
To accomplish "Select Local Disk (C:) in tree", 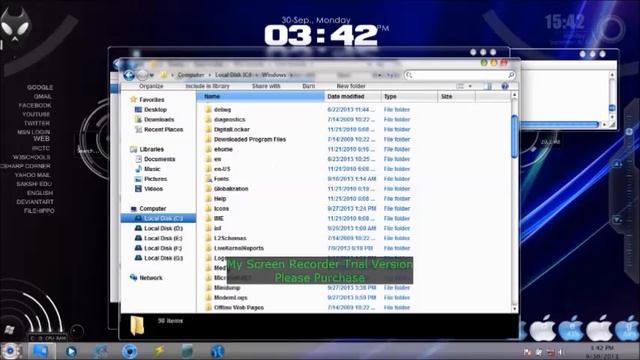I will click(x=158, y=218).
